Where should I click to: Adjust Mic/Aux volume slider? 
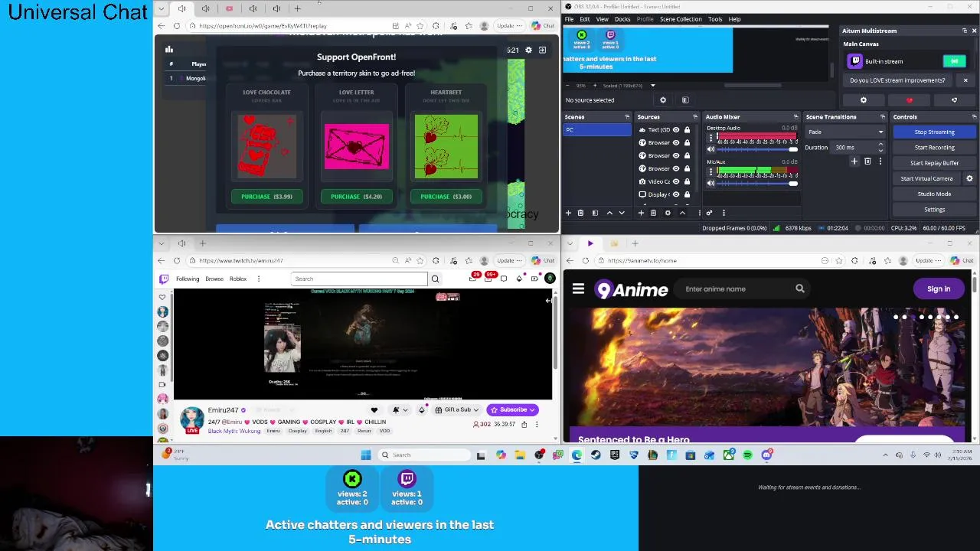[x=756, y=183]
